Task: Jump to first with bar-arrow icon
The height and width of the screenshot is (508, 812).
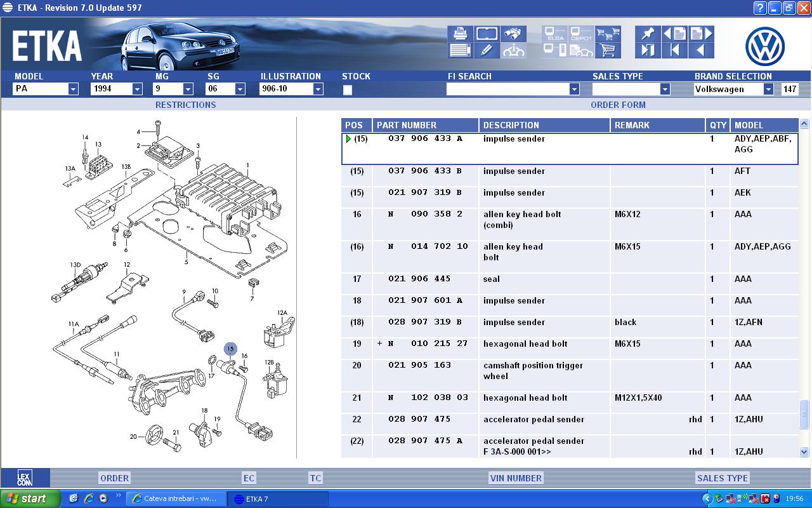Action: click(674, 50)
